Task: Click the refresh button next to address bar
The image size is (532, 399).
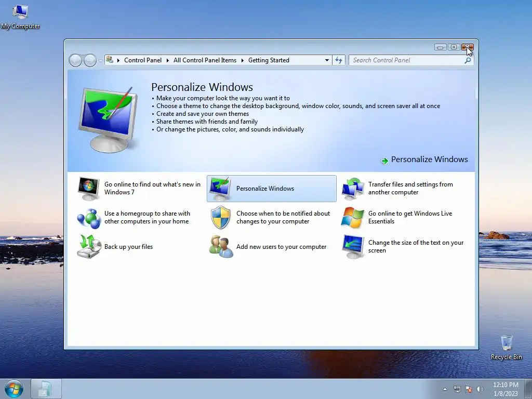Action: click(x=339, y=60)
